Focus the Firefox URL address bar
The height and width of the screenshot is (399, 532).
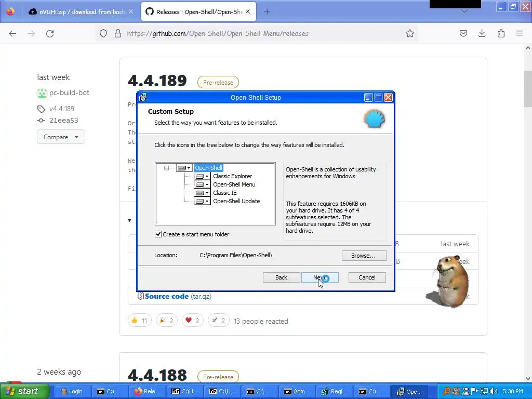pyautogui.click(x=258, y=34)
